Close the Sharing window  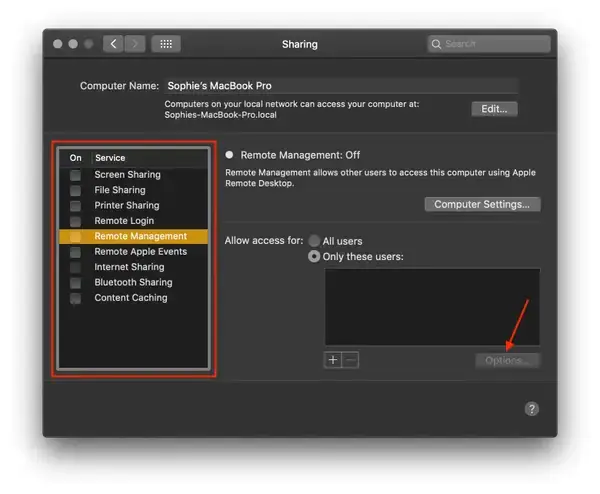pos(58,44)
